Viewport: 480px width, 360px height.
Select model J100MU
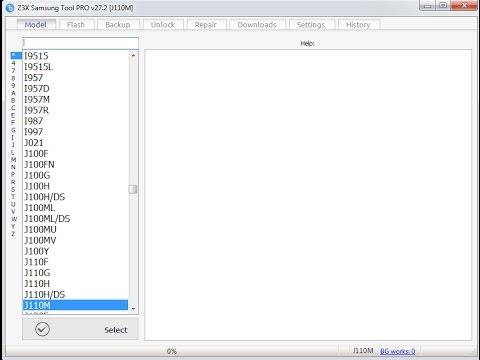click(x=76, y=229)
